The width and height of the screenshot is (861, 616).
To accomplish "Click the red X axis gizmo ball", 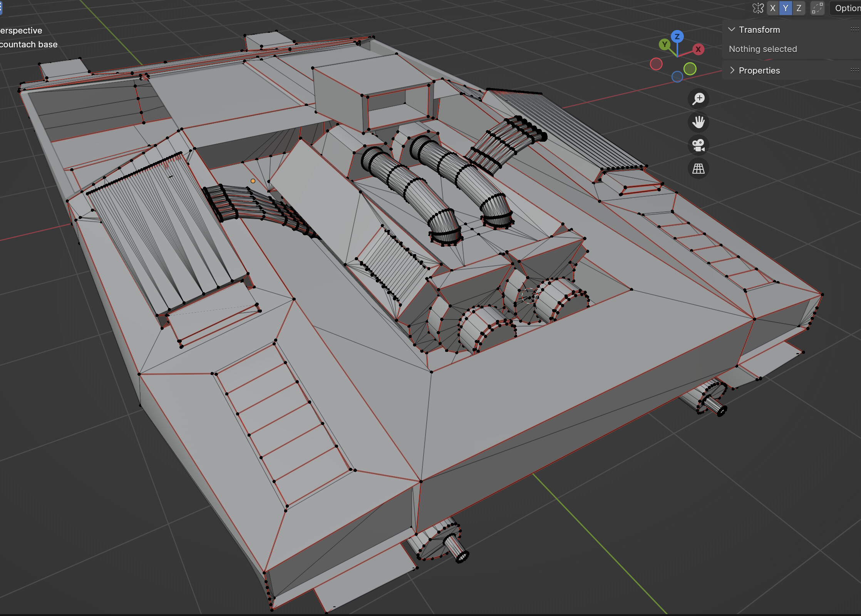I will click(698, 49).
